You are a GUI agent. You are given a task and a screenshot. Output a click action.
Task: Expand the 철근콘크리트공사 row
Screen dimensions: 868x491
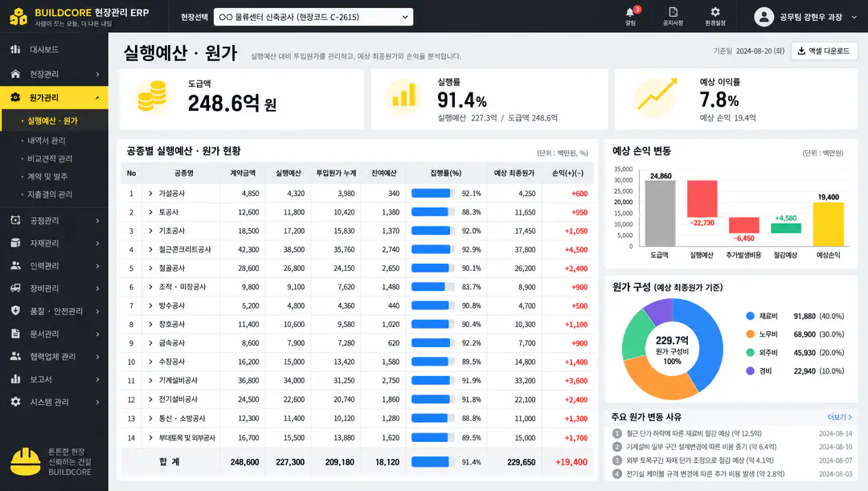tap(150, 250)
